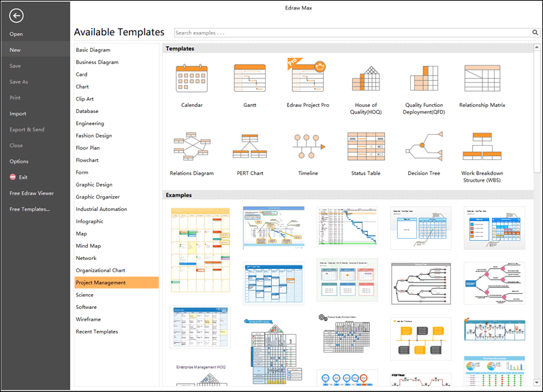Click the red Exit icon
The height and width of the screenshot is (392, 543).
pos(13,177)
